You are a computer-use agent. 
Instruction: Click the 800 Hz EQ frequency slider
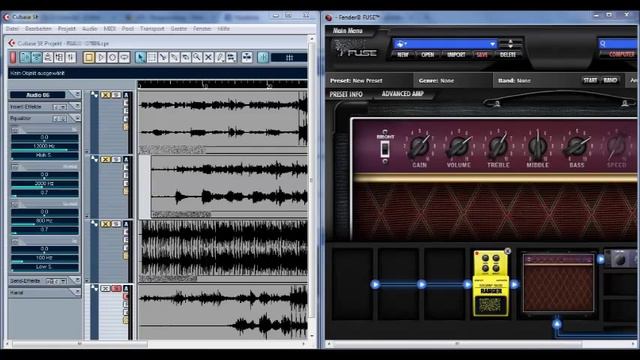(44, 221)
